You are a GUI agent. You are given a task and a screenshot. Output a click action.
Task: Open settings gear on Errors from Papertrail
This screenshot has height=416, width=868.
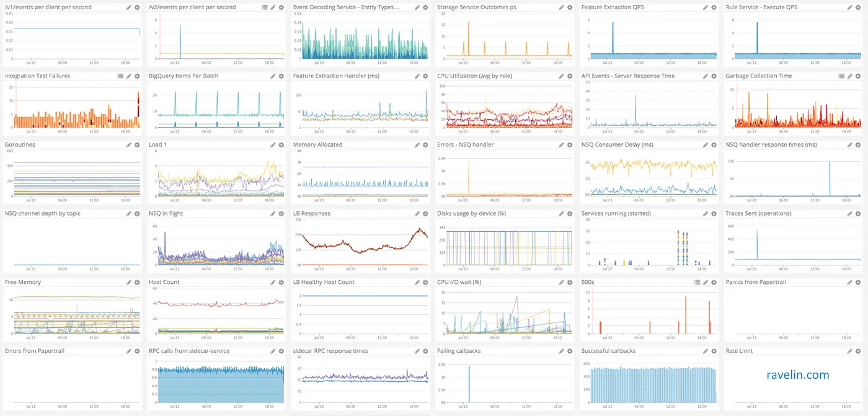[x=137, y=350]
